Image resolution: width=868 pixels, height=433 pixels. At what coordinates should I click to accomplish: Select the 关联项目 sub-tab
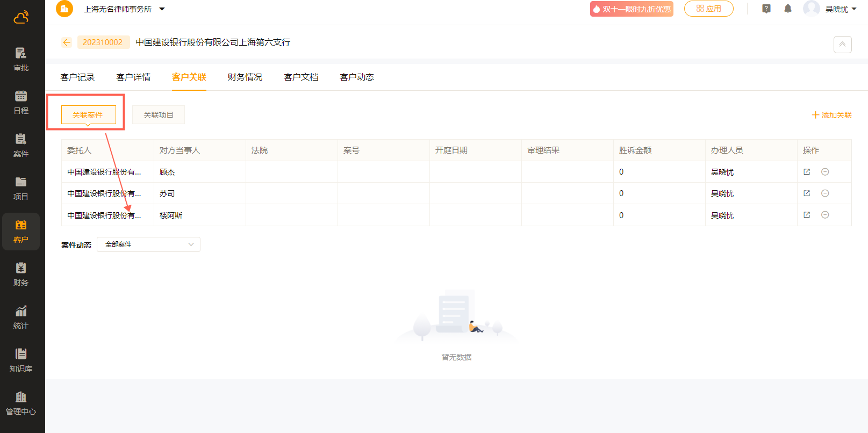pos(159,115)
